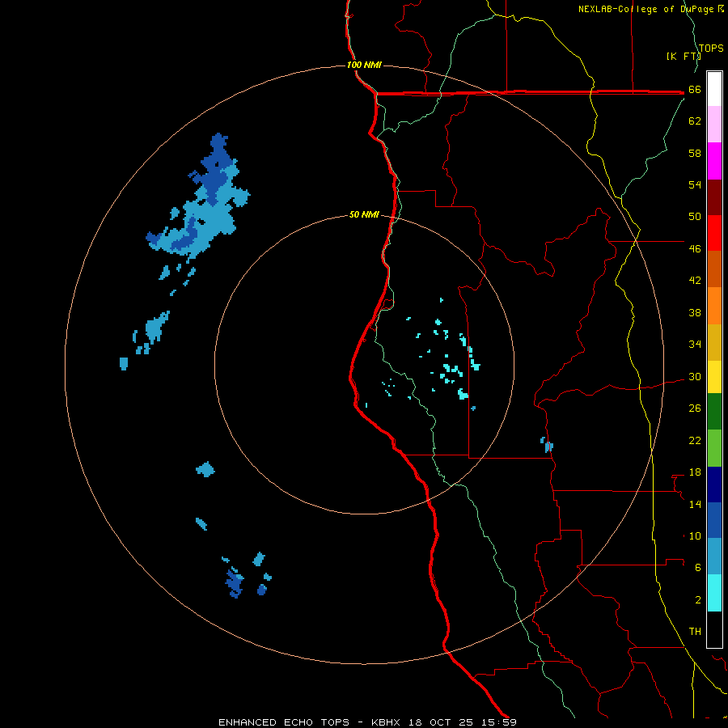Click the dark green 30 kft legend swatch

pos(714,412)
